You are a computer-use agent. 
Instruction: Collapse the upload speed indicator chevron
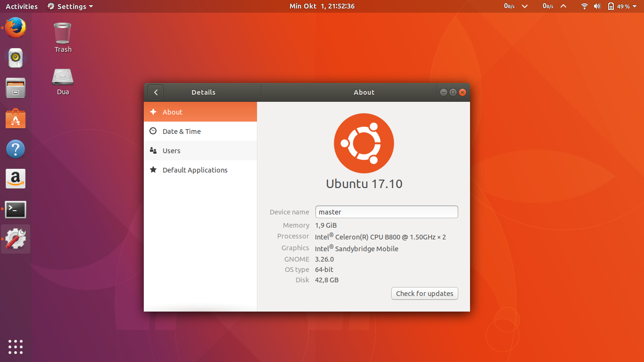pos(563,6)
